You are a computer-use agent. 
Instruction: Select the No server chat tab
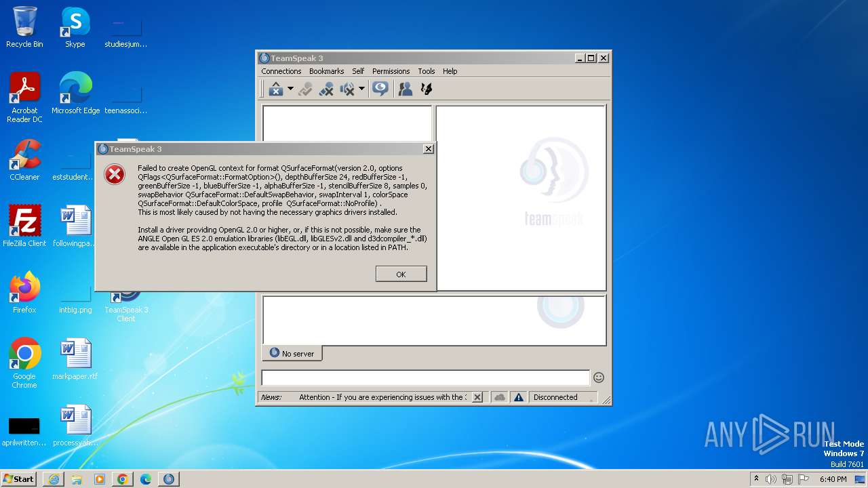pyautogui.click(x=292, y=353)
